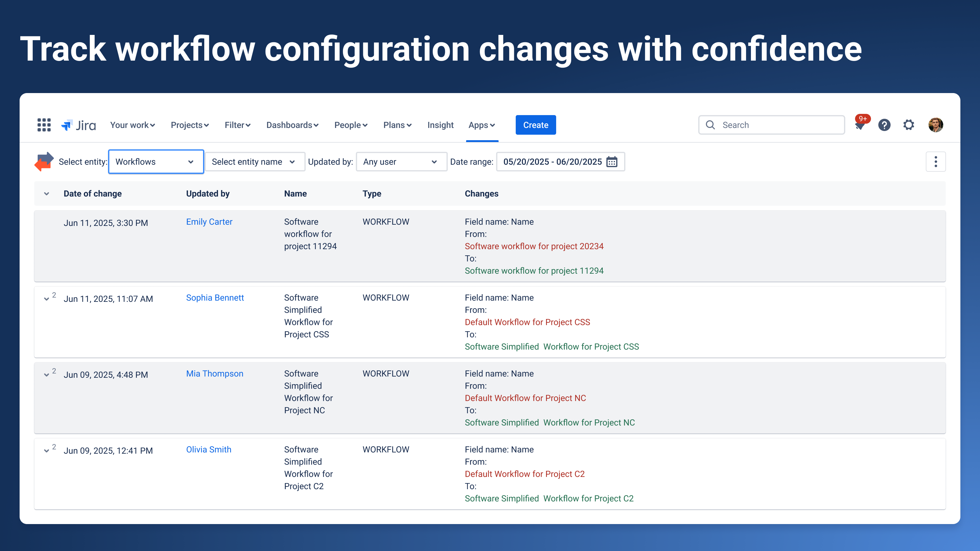Open the calendar icon in the date range
The image size is (980, 551).
[x=612, y=162]
